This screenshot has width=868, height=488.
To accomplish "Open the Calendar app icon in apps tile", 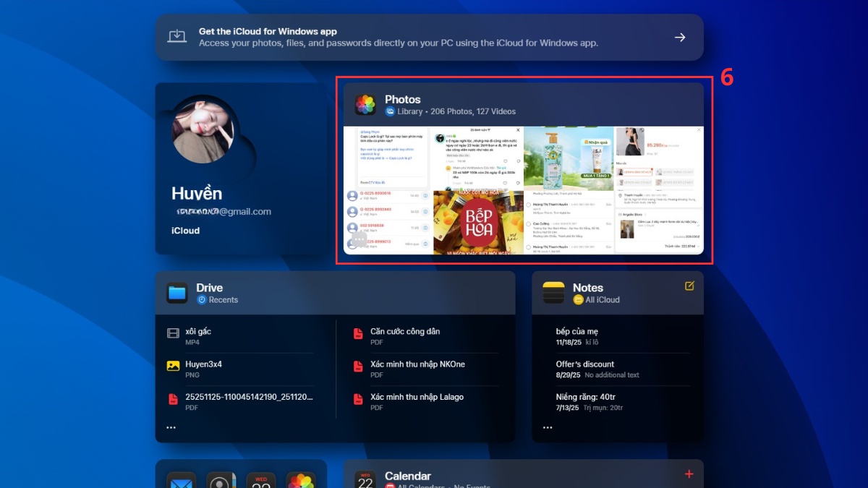I will [260, 480].
